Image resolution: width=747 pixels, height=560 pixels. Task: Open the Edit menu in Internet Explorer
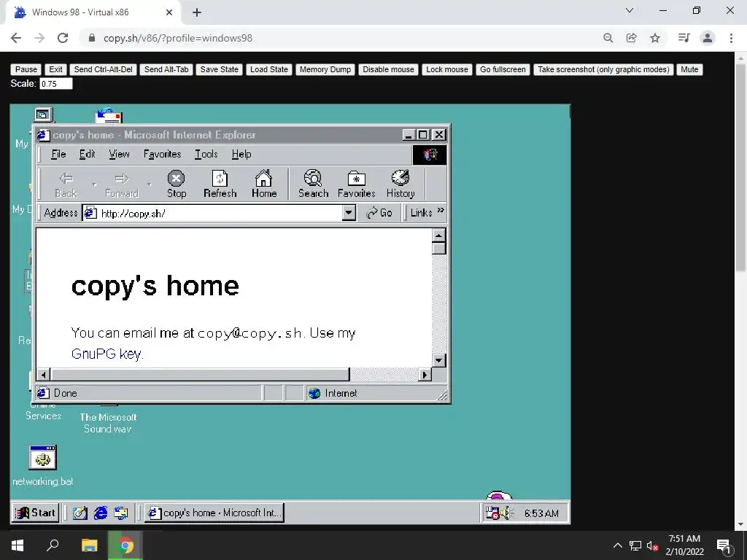point(88,154)
